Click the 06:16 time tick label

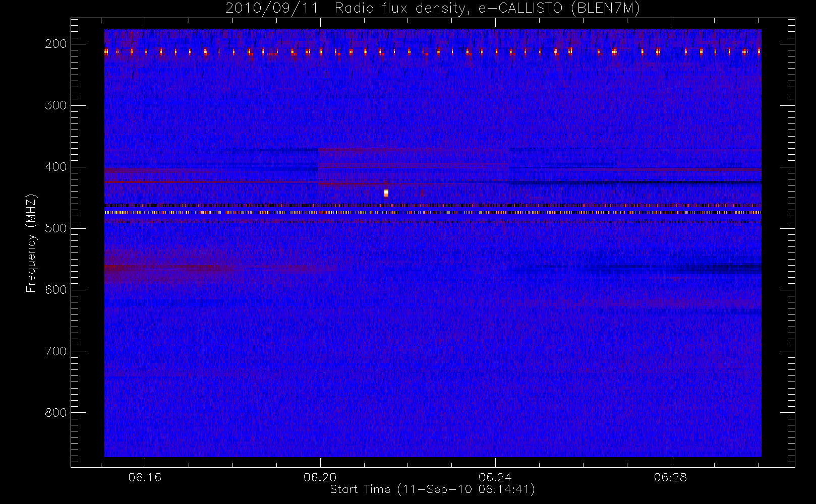coord(145,477)
